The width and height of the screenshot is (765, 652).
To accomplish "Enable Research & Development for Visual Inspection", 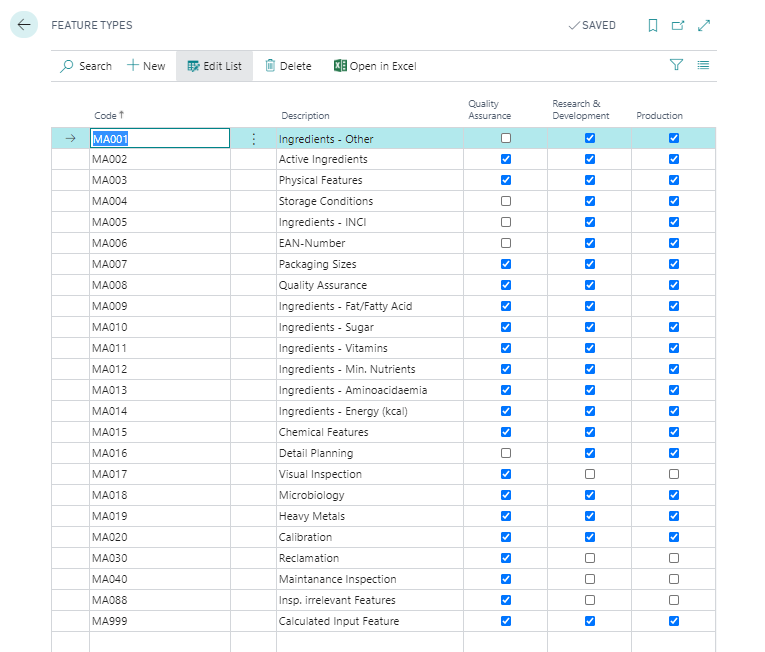I will (590, 474).
